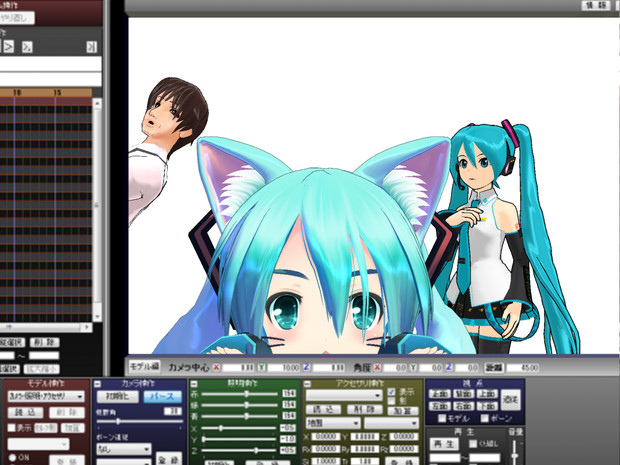Toggle the model 表示 checkbox
This screenshot has width=620, height=465.
(x=11, y=427)
